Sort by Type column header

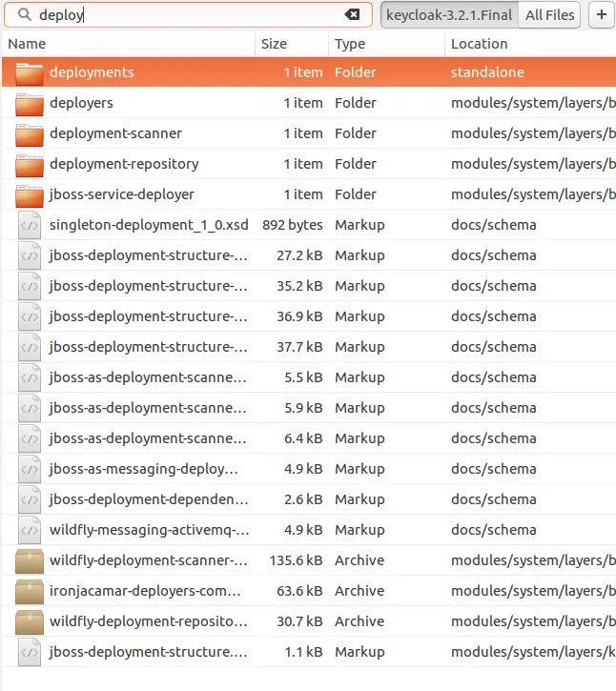pyautogui.click(x=350, y=44)
